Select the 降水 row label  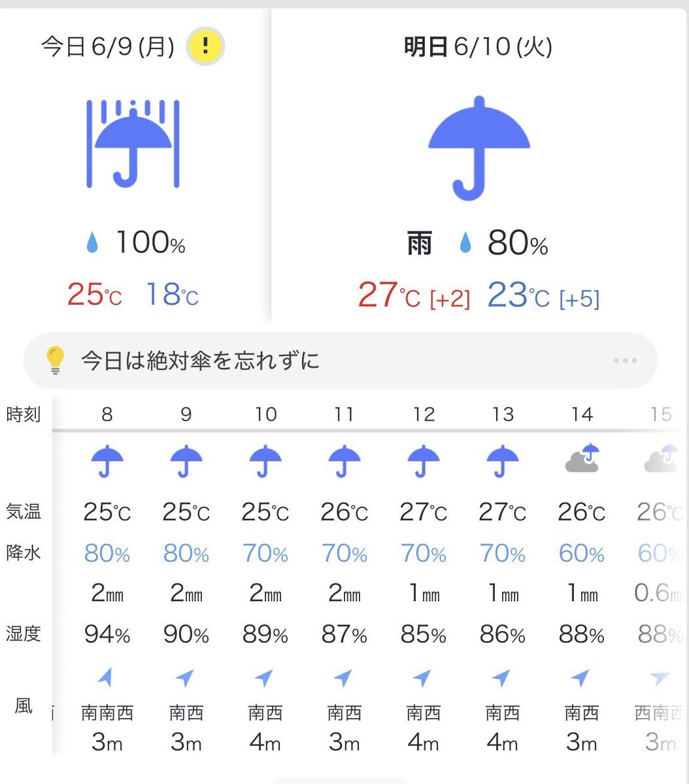(x=24, y=553)
